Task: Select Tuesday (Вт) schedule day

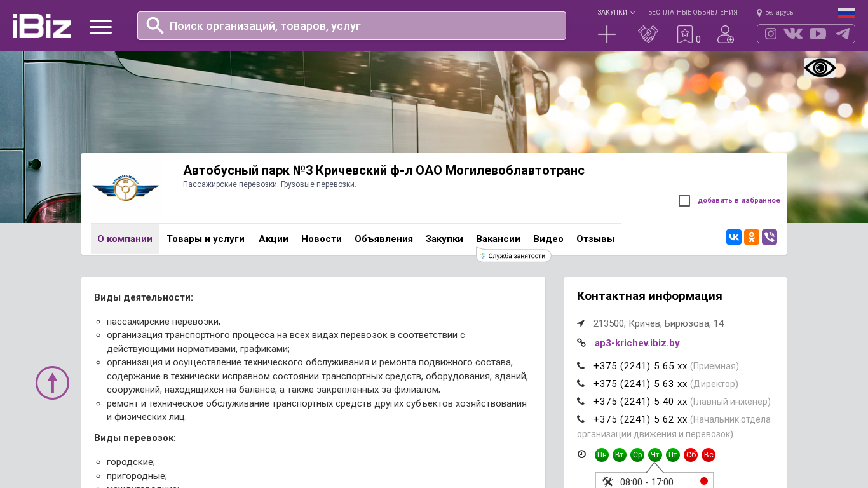Action: [620, 455]
